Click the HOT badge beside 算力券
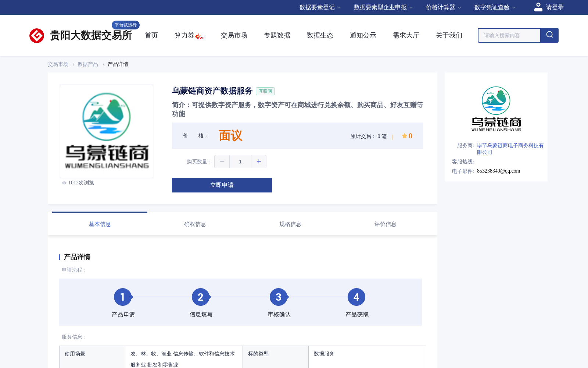Screen dimensions: 588x368 tap(200, 36)
